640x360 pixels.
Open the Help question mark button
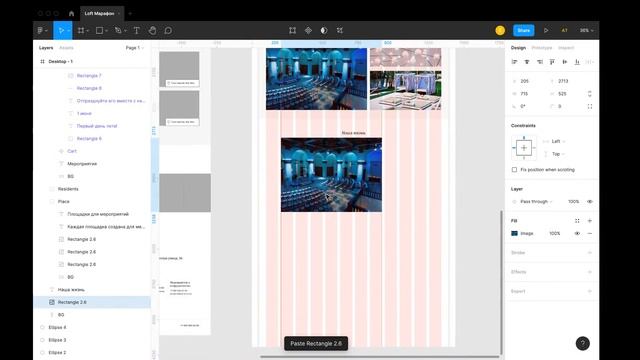tap(582, 344)
